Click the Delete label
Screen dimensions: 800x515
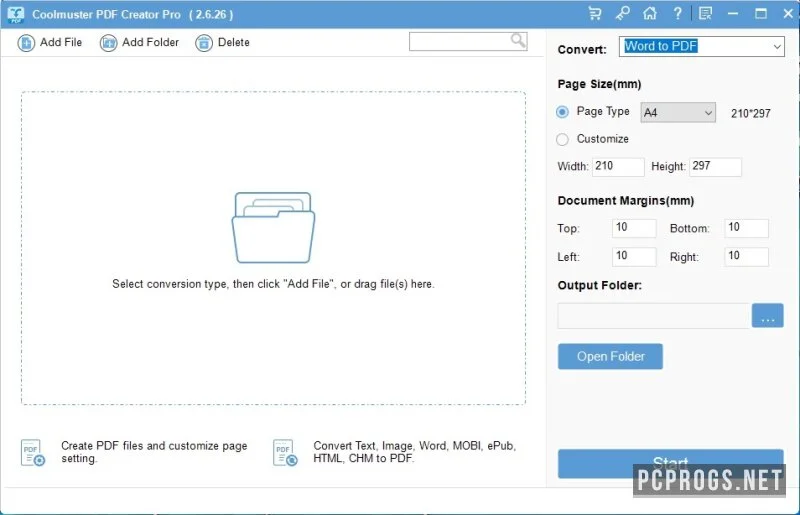click(234, 42)
